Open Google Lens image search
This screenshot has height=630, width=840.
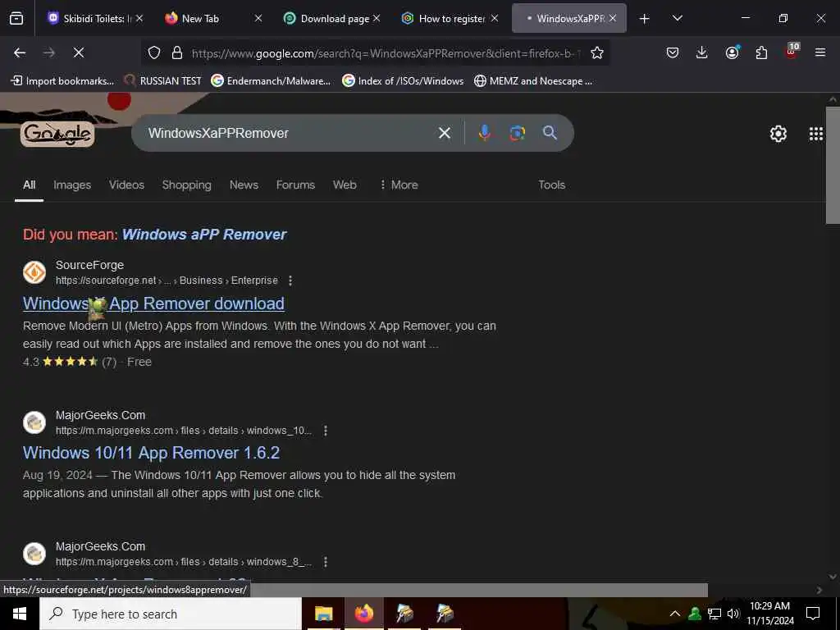point(517,133)
